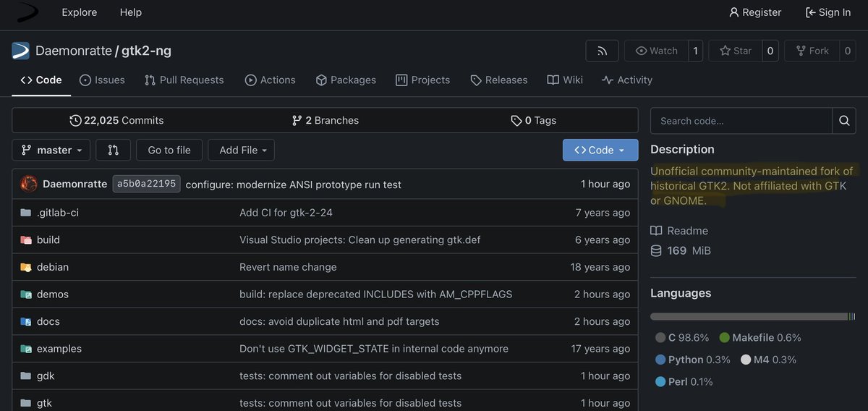
Task: Open the debian folder
Action: [x=53, y=267]
